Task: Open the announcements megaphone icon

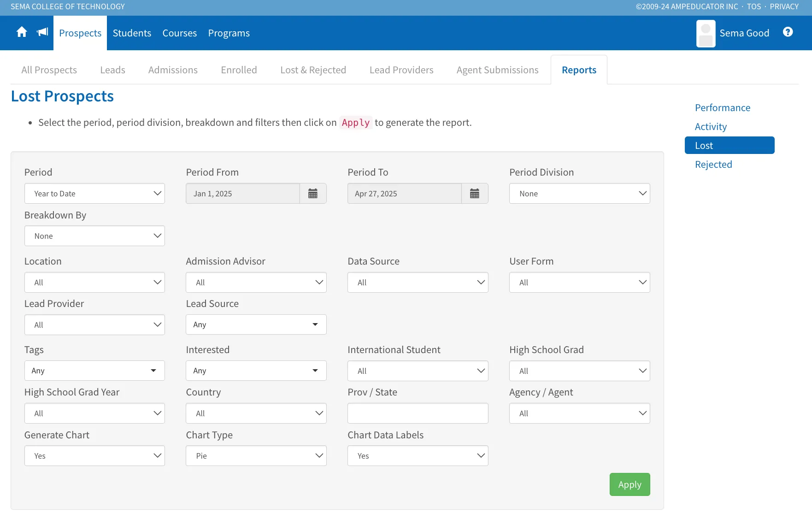Action: pyautogui.click(x=42, y=32)
